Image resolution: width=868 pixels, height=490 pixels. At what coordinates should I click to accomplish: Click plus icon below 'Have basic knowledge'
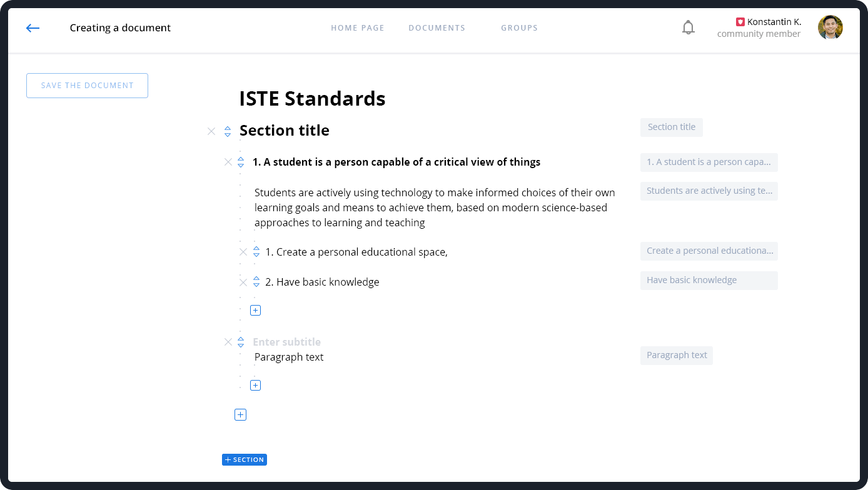point(255,311)
